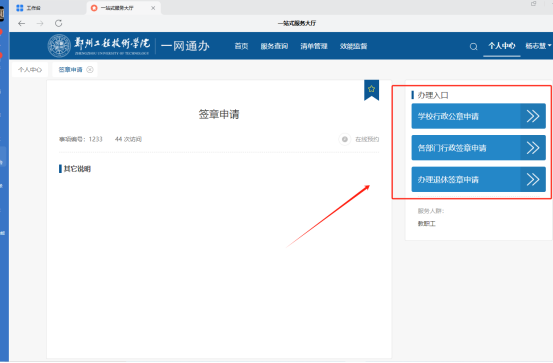Click the browser forward arrow
Image resolution: width=553 pixels, height=363 pixels.
[40, 23]
